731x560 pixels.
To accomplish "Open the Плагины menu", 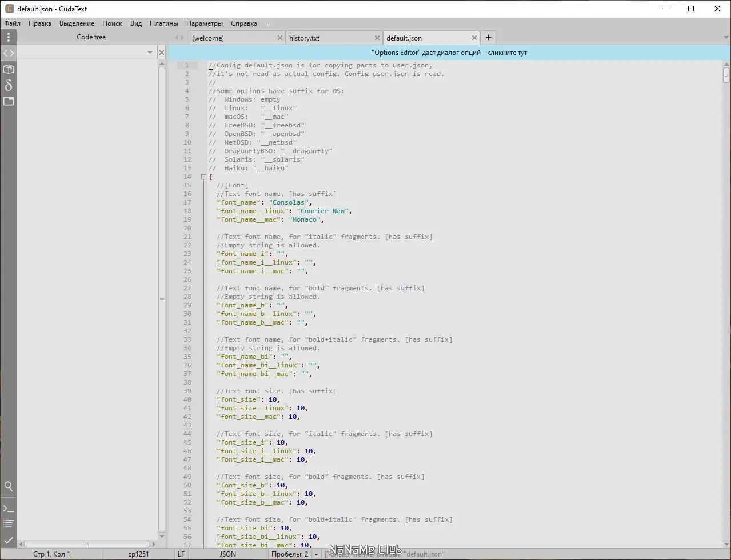I will click(x=164, y=23).
